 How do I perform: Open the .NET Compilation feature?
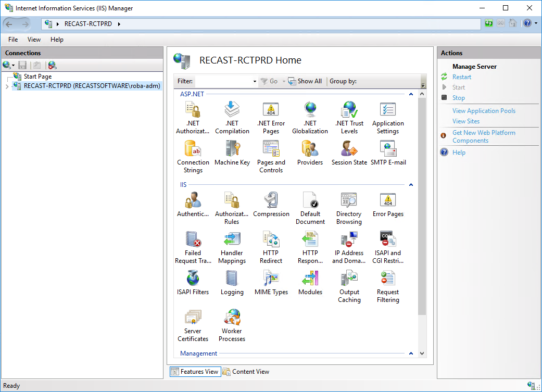(x=232, y=118)
